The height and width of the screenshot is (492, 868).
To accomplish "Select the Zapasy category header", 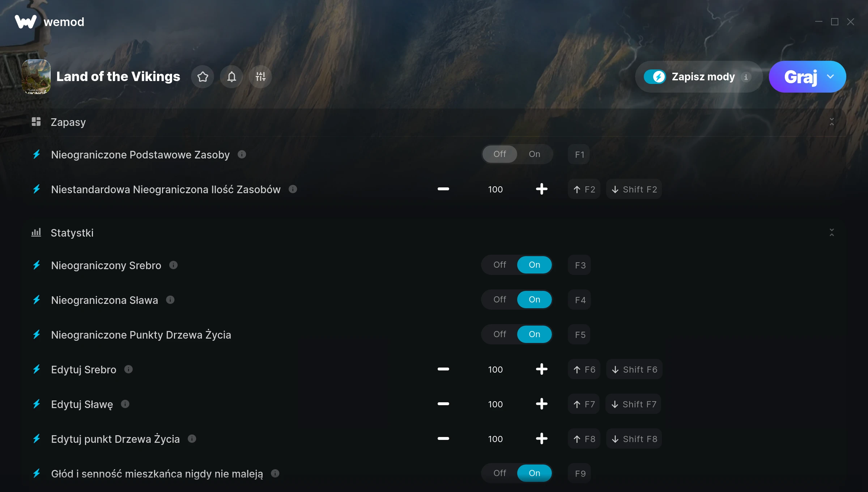I will tap(68, 122).
